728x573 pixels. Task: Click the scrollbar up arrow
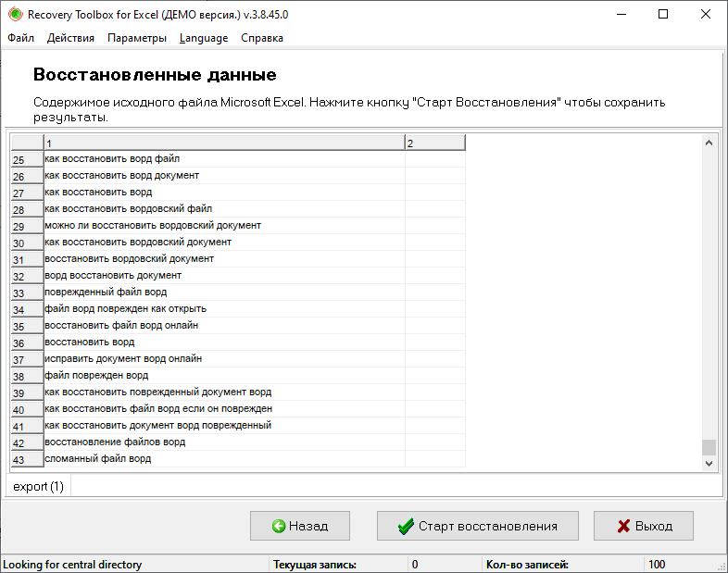(x=709, y=143)
